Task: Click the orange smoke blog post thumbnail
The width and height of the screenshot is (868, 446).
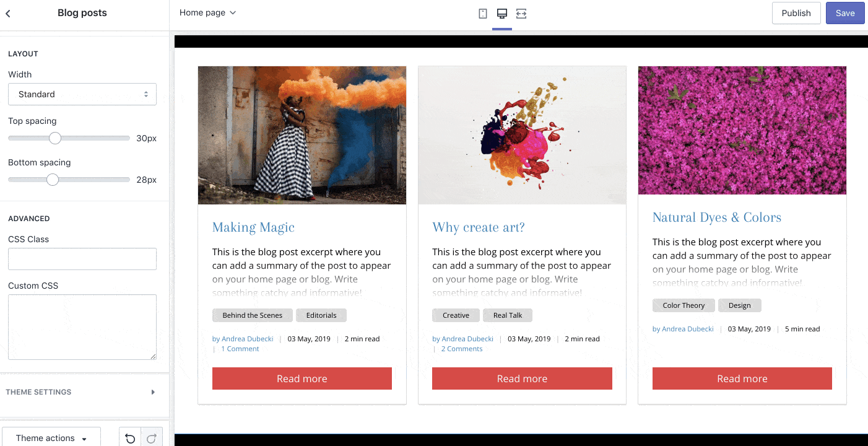Action: click(x=302, y=135)
